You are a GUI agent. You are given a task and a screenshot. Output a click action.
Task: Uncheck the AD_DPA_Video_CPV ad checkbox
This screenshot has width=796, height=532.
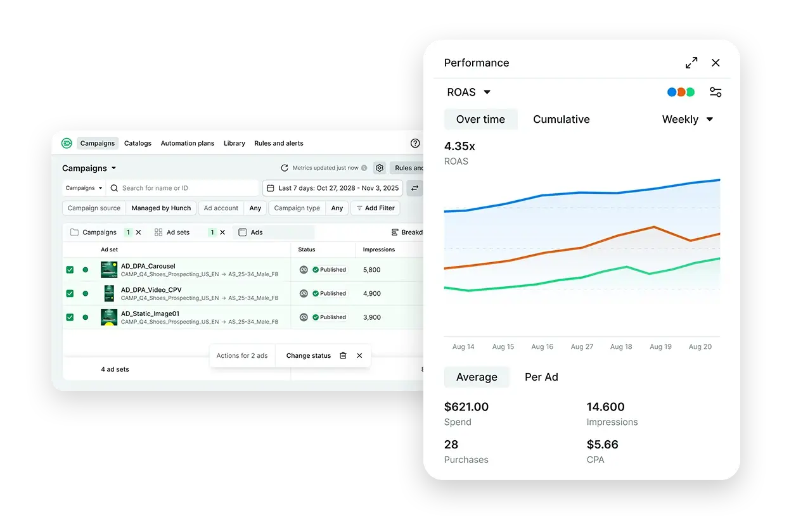click(x=70, y=293)
